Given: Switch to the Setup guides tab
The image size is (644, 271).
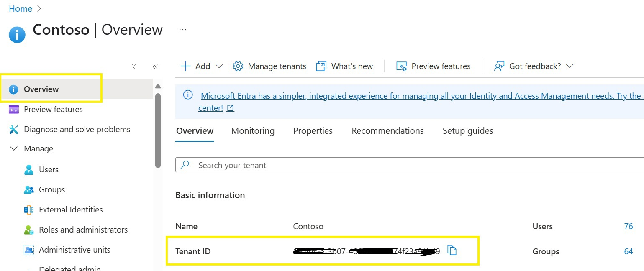Looking at the screenshot, I should (468, 131).
